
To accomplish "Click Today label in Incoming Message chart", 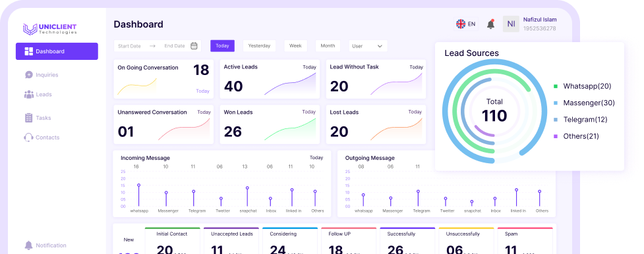I will tap(316, 157).
